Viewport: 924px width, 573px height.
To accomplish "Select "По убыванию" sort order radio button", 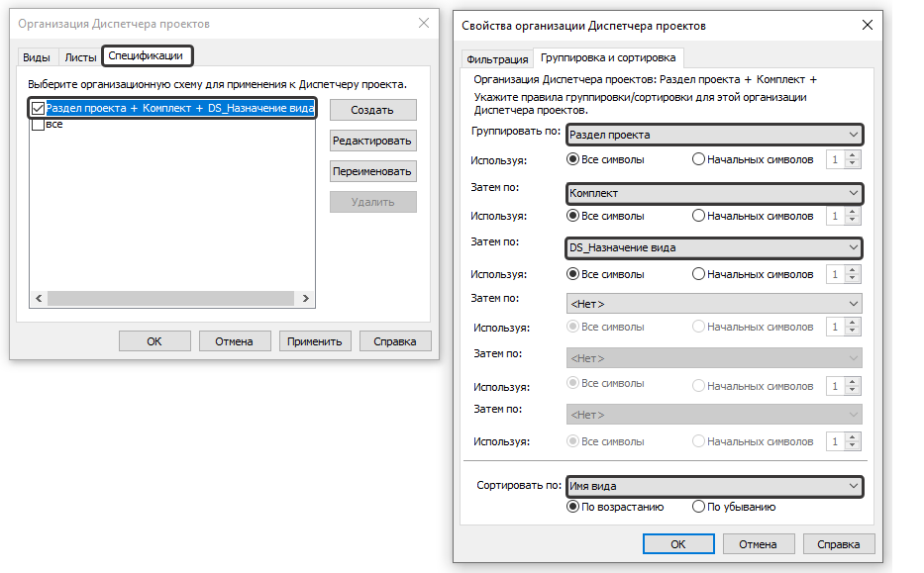I will (699, 507).
